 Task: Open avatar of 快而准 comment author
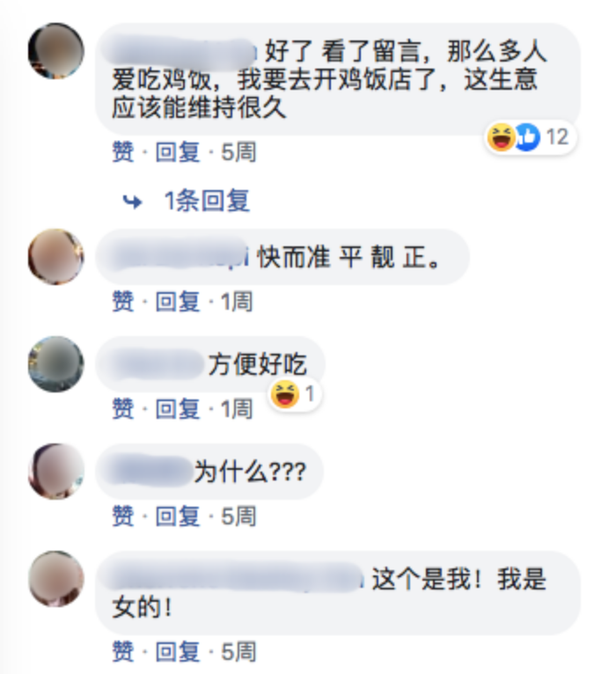pos(56,257)
